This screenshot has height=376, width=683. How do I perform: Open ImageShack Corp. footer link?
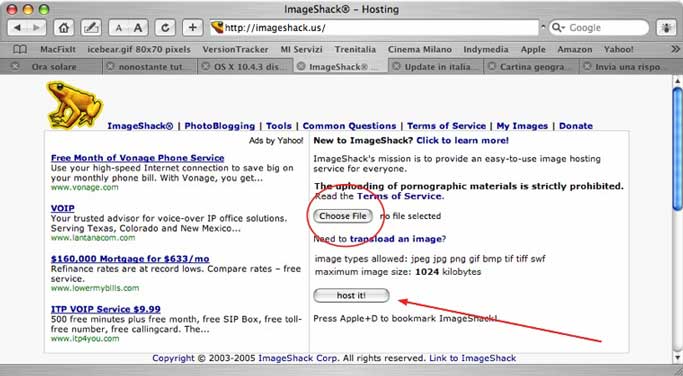point(298,358)
